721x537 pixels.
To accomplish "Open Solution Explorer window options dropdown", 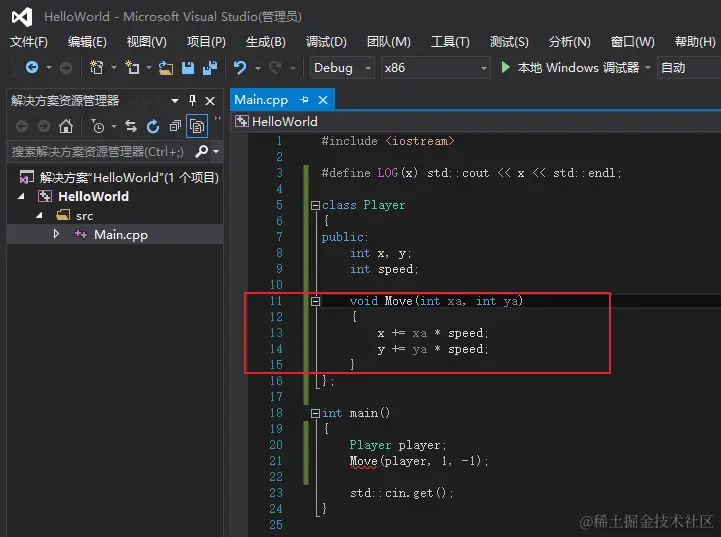I will (x=175, y=101).
